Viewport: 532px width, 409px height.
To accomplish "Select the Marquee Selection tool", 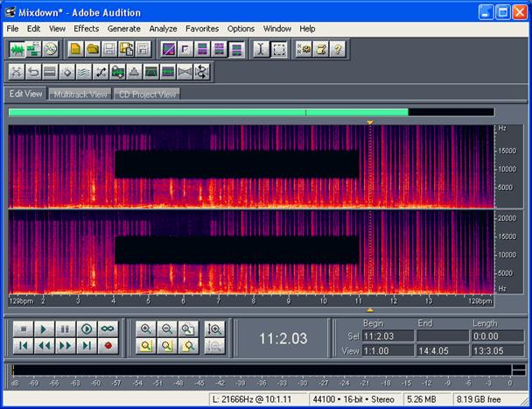I will [x=278, y=49].
